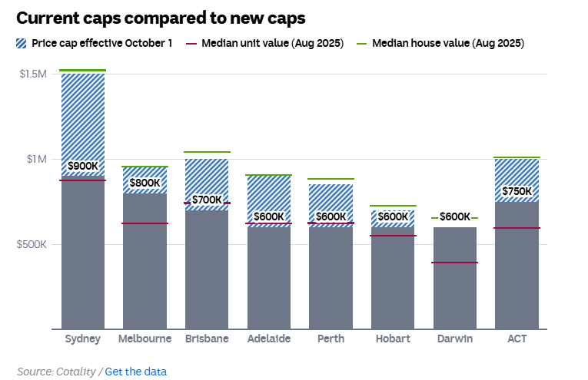Click the Adelaide $600K bar label
This screenshot has height=380, width=588.
pos(269,216)
